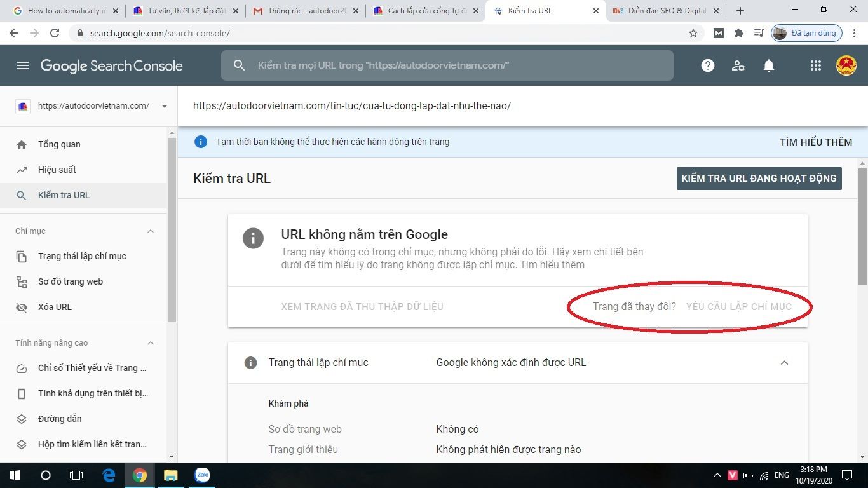Open File Explorer from the taskbar
The height and width of the screenshot is (488, 868).
point(170,475)
